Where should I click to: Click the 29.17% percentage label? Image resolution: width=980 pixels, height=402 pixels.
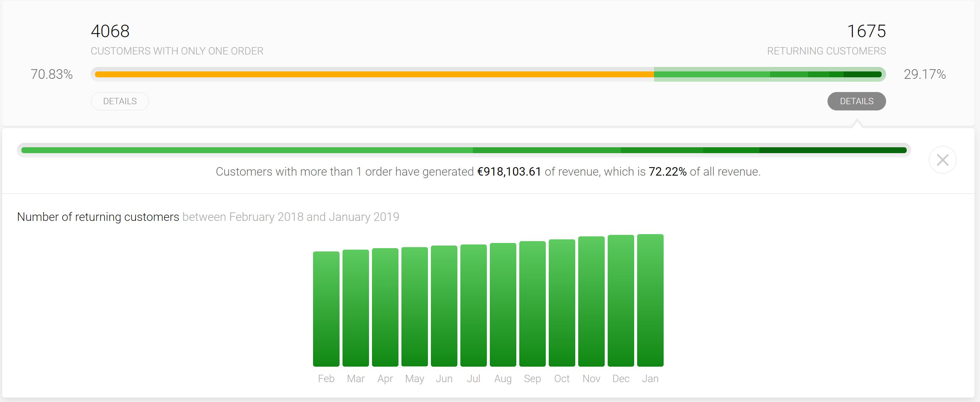click(x=925, y=74)
